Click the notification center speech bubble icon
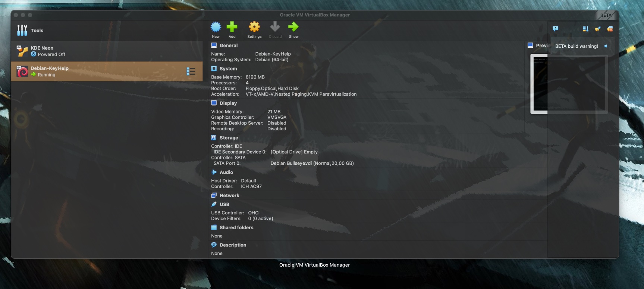 pos(555,29)
